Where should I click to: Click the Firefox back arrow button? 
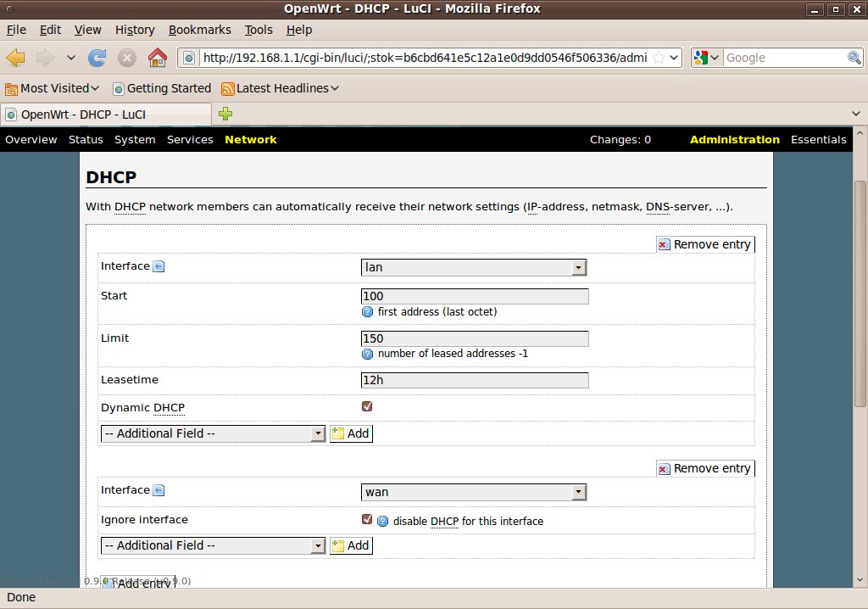click(16, 58)
